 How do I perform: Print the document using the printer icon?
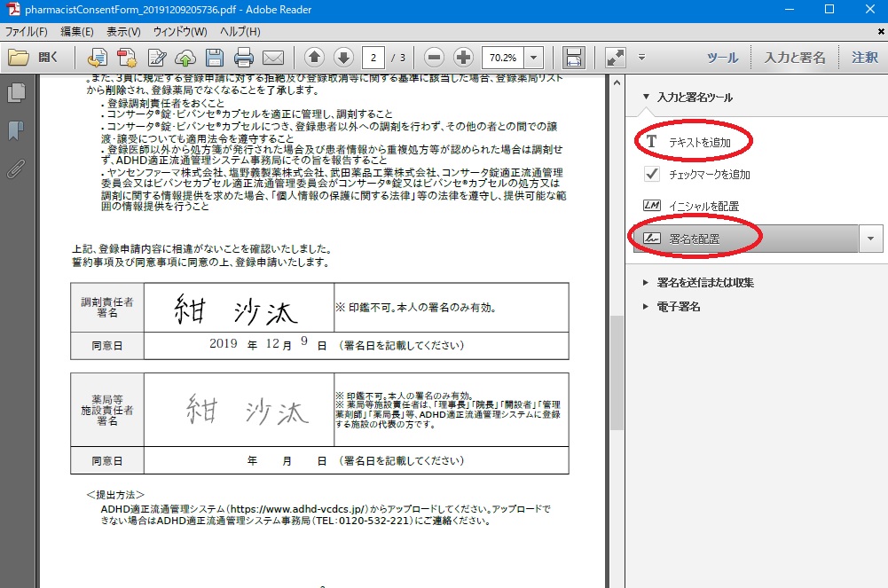244,58
